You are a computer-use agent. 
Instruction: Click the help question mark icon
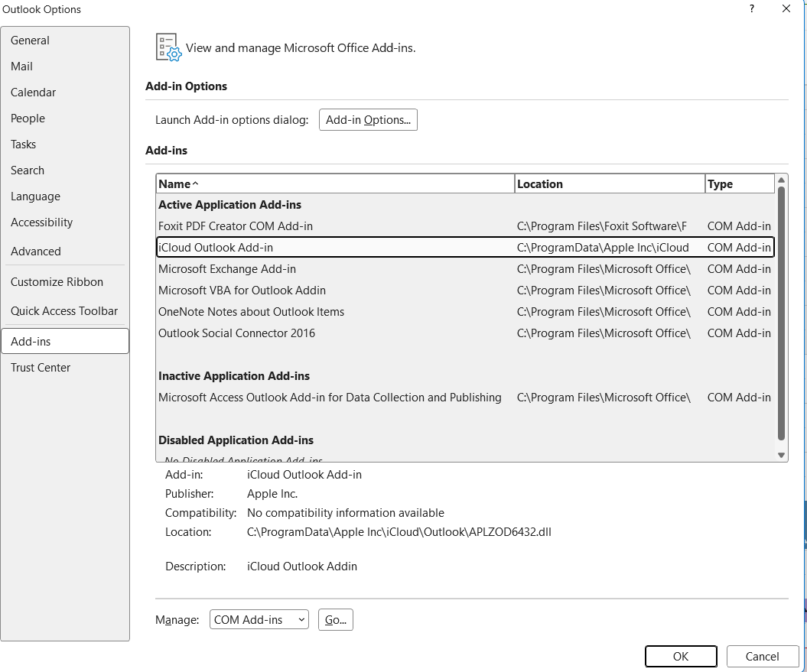(752, 8)
